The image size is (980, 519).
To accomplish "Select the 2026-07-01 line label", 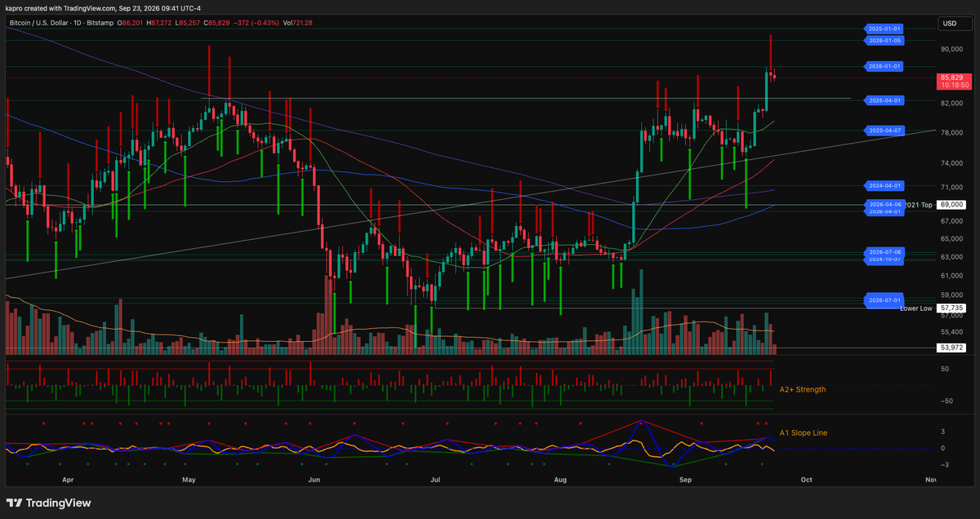I will coord(884,300).
